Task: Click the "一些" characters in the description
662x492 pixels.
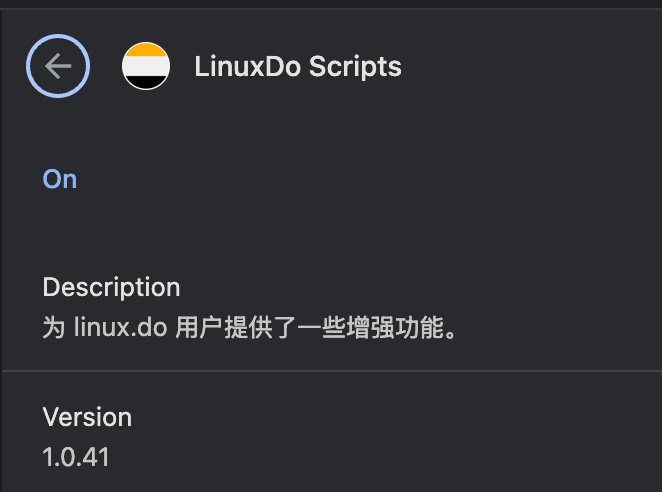Action: 322,327
